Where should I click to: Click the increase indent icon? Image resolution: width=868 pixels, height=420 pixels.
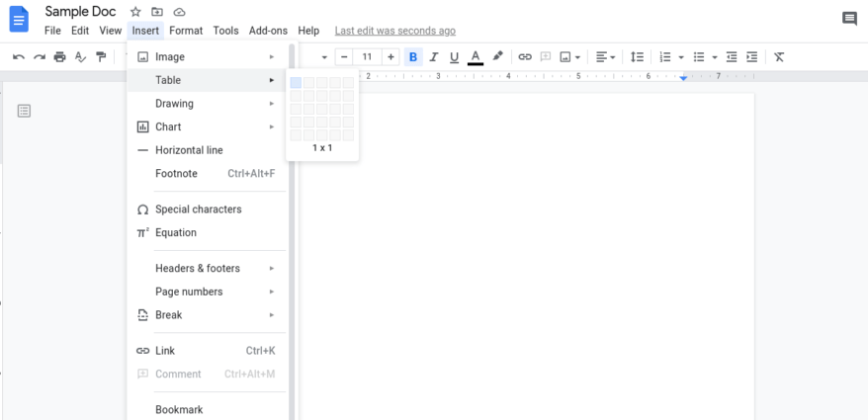[x=751, y=56]
